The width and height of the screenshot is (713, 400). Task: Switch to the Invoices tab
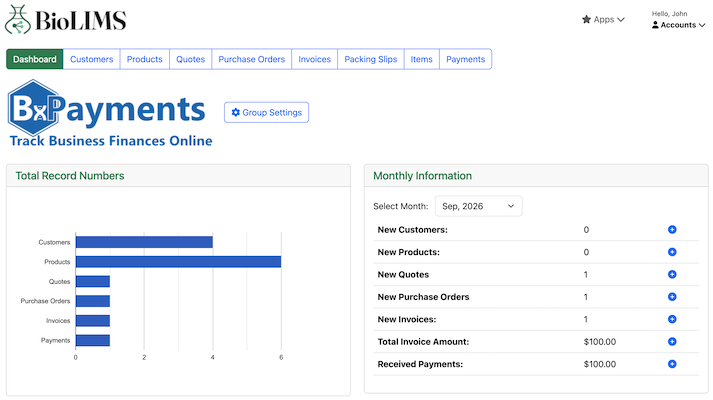(315, 59)
